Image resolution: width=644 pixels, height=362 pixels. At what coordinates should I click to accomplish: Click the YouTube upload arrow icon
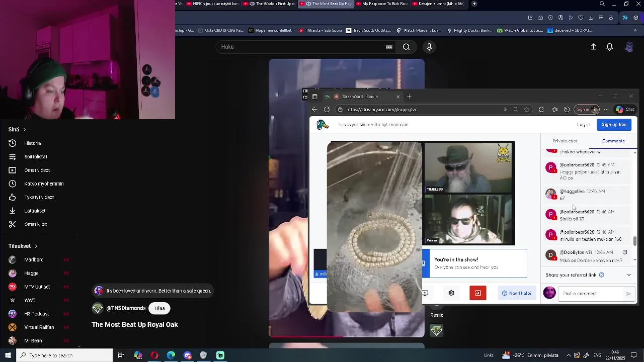[593, 47]
